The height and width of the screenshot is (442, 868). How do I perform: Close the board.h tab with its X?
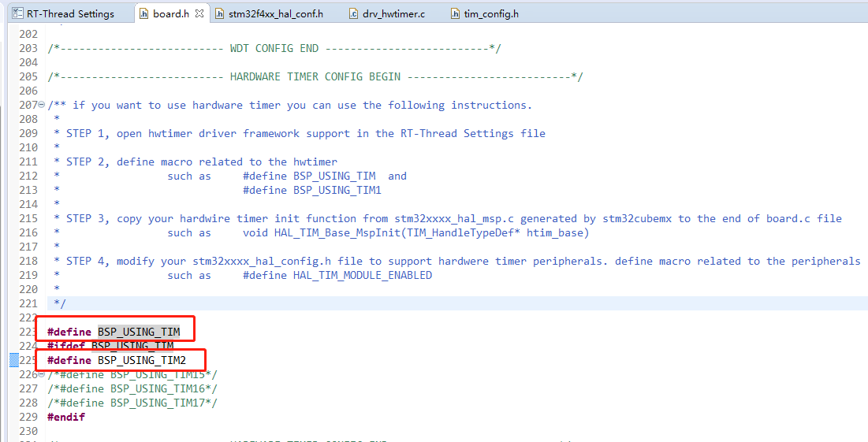pos(199,13)
